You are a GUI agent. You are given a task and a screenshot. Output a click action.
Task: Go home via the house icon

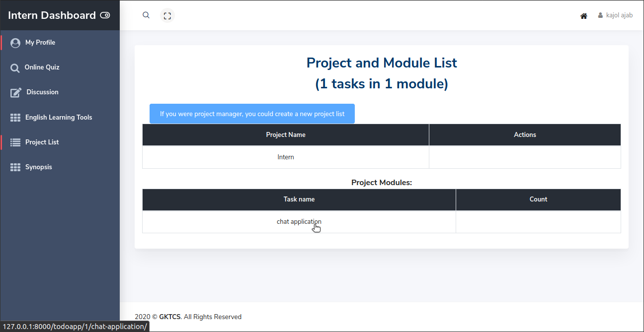click(x=584, y=16)
